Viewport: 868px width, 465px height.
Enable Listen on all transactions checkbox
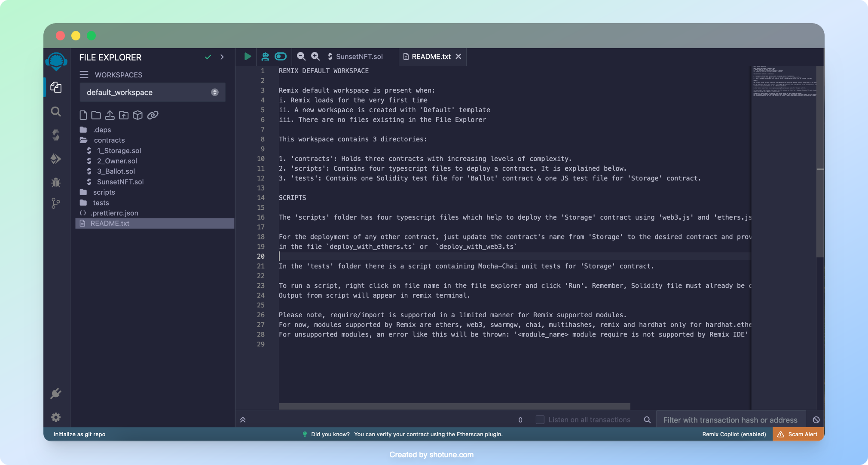(x=540, y=420)
